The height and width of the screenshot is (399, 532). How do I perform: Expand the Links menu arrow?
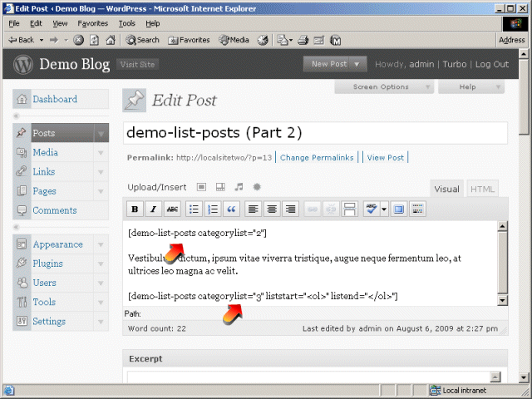[x=101, y=172]
